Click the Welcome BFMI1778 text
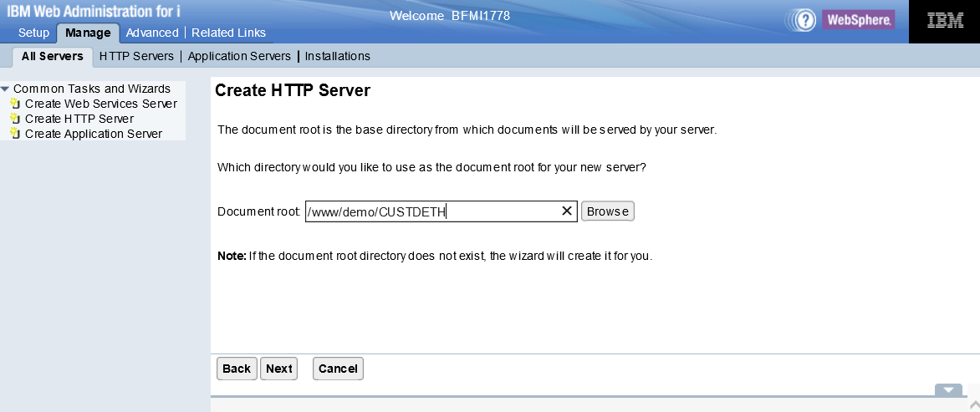Image resolution: width=980 pixels, height=412 pixels. (x=450, y=16)
